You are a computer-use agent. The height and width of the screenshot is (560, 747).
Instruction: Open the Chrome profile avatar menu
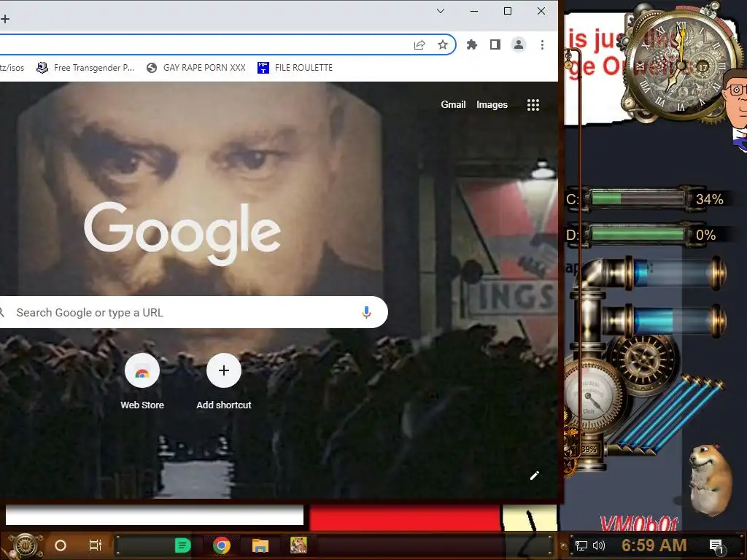(x=519, y=44)
